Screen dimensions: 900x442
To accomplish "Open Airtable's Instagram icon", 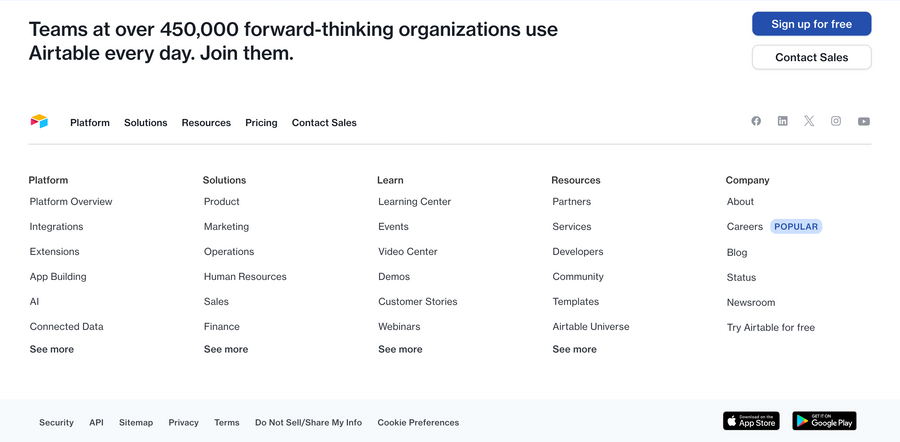I will pyautogui.click(x=836, y=121).
